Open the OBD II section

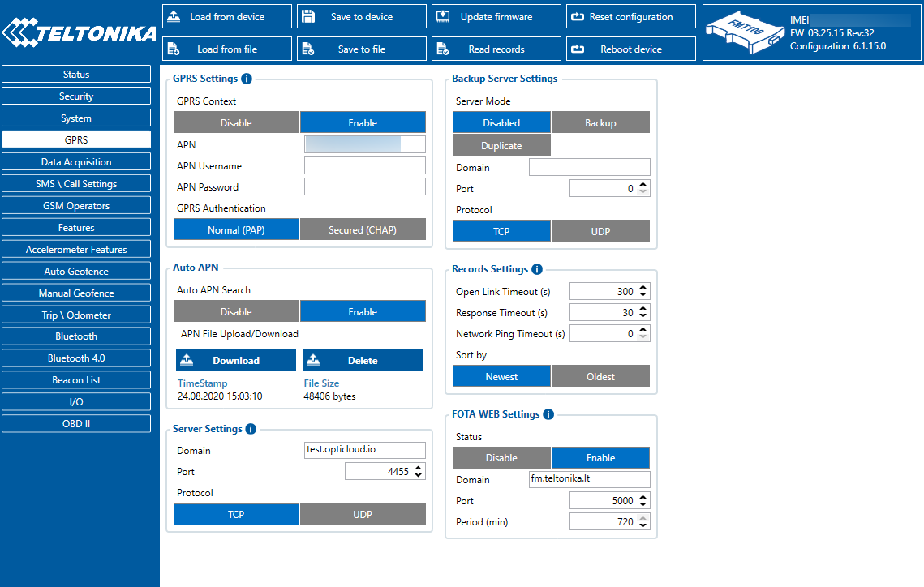click(x=76, y=423)
